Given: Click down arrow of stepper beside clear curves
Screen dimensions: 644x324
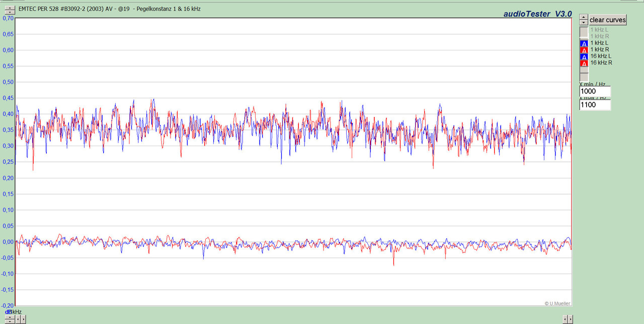Looking at the screenshot, I should 584,22.
